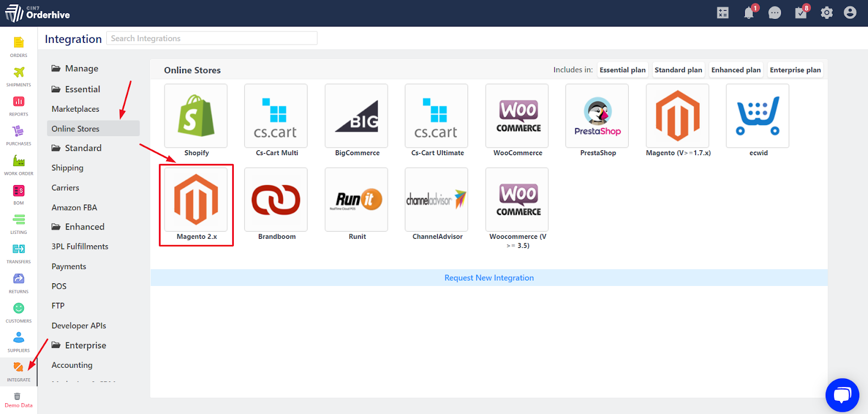Image resolution: width=868 pixels, height=414 pixels.
Task: Open the calculator icon in header
Action: [x=723, y=13]
